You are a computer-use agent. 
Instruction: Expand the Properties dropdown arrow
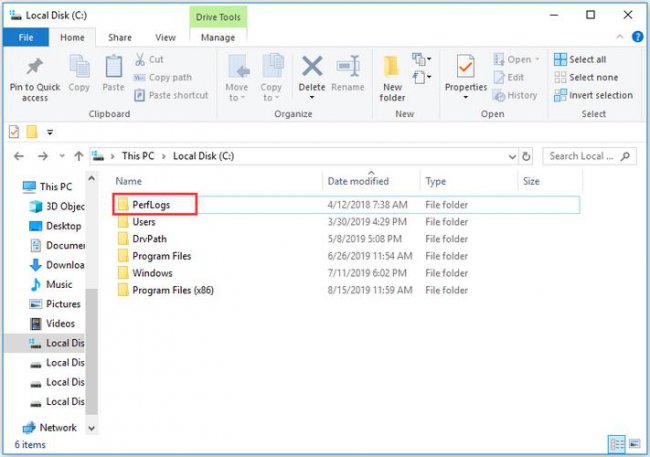pyautogui.click(x=466, y=97)
